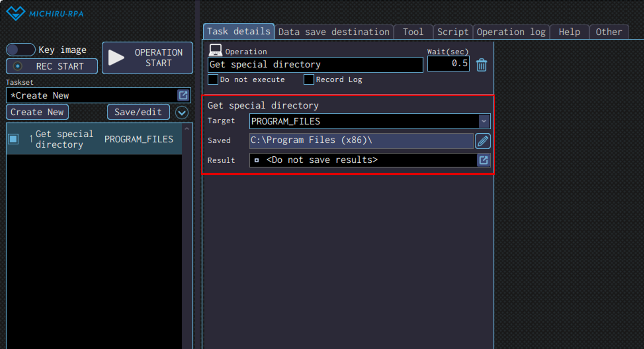
Task: Click the Create New button
Action: pos(37,112)
